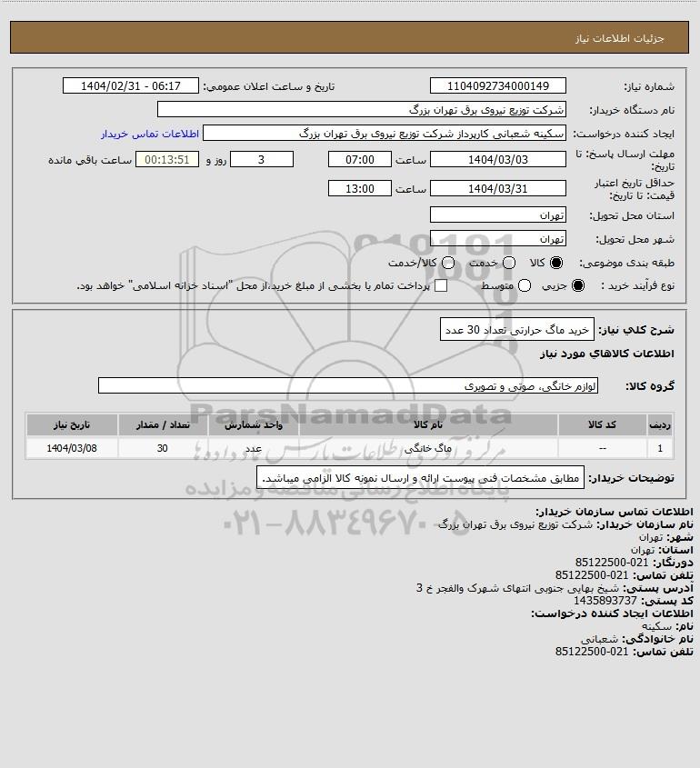Click the quantity cell showing 30
This screenshot has width=700, height=768.
click(163, 448)
